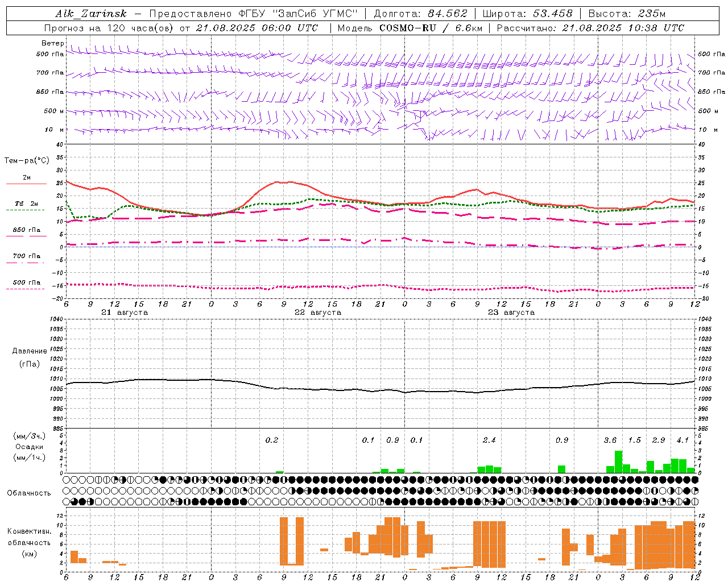The width and height of the screenshot is (728, 582).
Task: Click the latitude value Широта: 53.458
Action: pos(527,14)
